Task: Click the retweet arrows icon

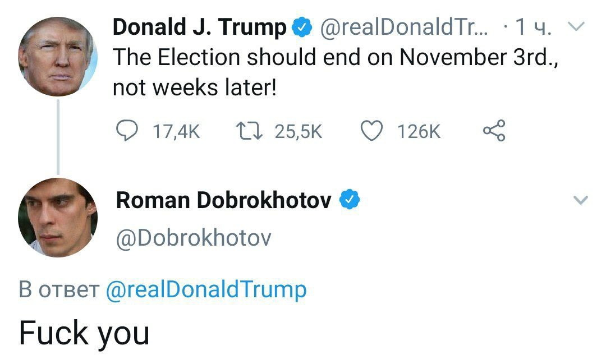Action: [x=247, y=131]
